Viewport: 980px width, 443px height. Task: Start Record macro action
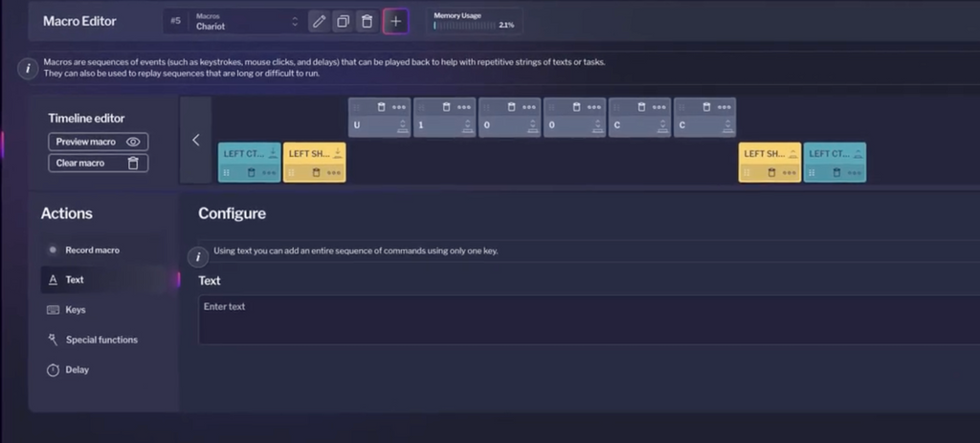(92, 250)
